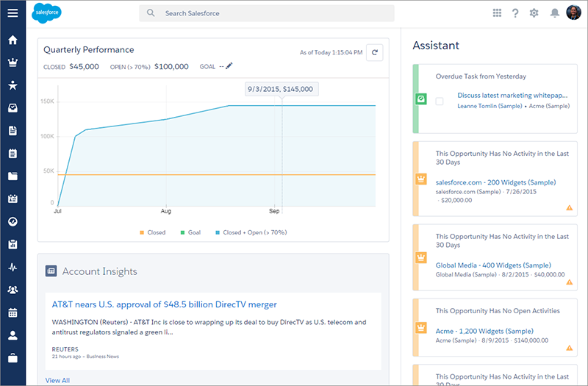
Task: Click View All under Account Insights
Action: pos(57,380)
